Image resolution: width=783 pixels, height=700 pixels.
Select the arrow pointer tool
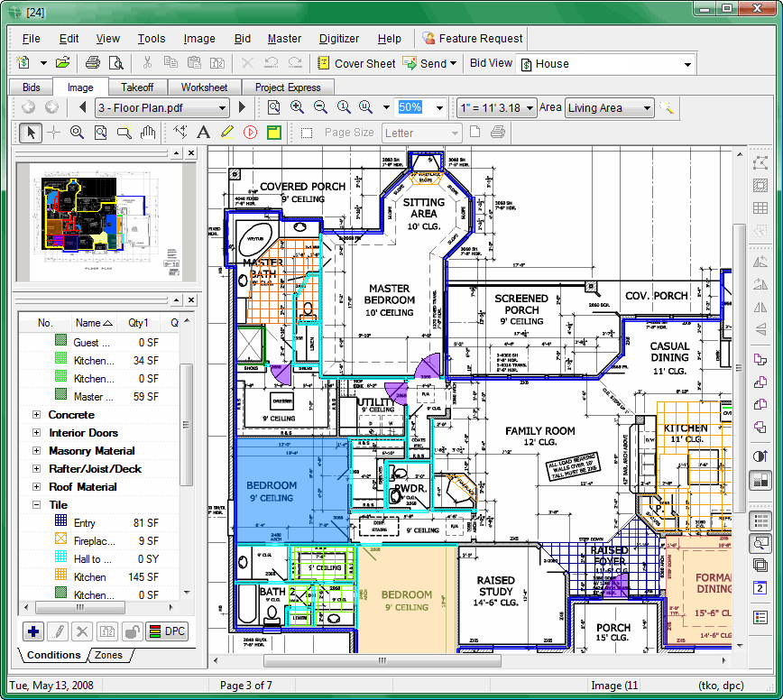(31, 133)
